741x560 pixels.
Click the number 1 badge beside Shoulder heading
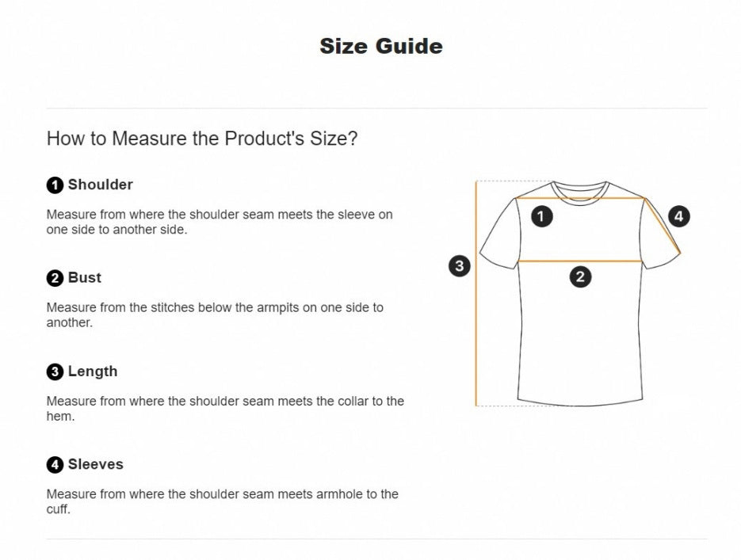(55, 185)
